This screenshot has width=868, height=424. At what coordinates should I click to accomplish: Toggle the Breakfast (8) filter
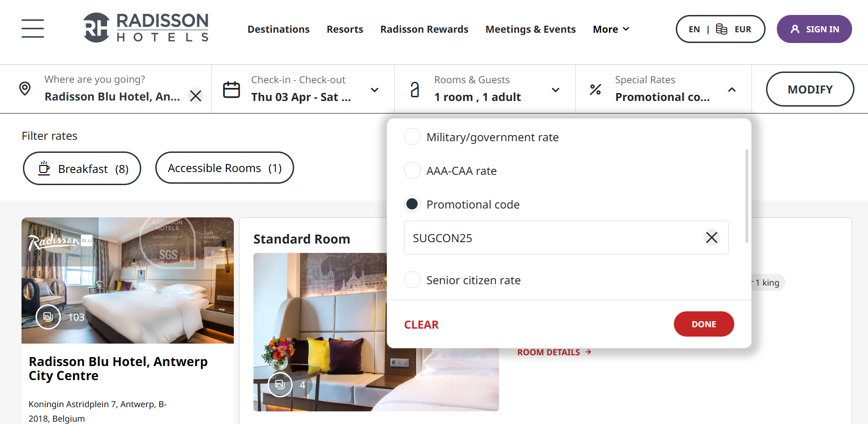(82, 168)
